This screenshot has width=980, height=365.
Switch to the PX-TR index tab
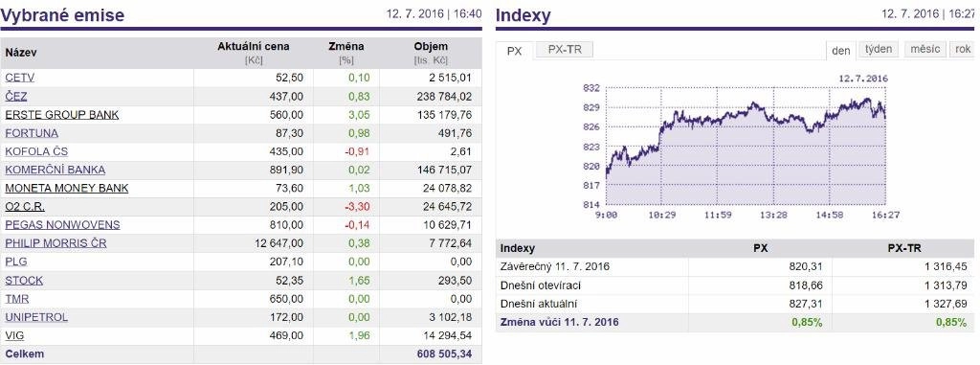565,50
